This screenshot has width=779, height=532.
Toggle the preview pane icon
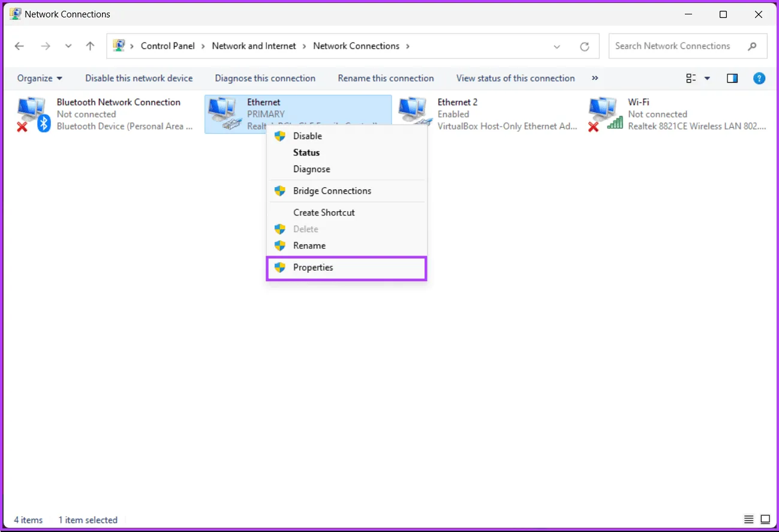(x=732, y=78)
